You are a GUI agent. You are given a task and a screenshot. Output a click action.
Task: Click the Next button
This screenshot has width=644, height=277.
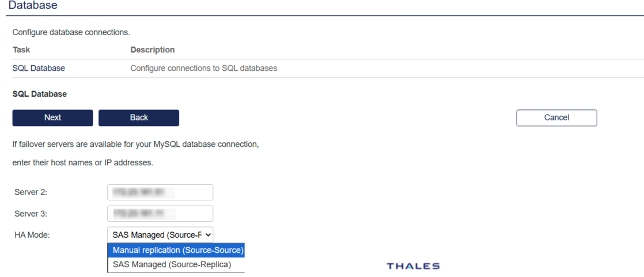pos(52,117)
